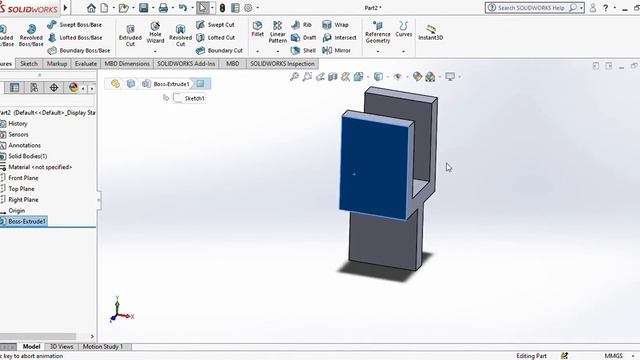The height and width of the screenshot is (360, 640).
Task: Expand the Linear Pattern dropdown arrow
Action: [278, 51]
